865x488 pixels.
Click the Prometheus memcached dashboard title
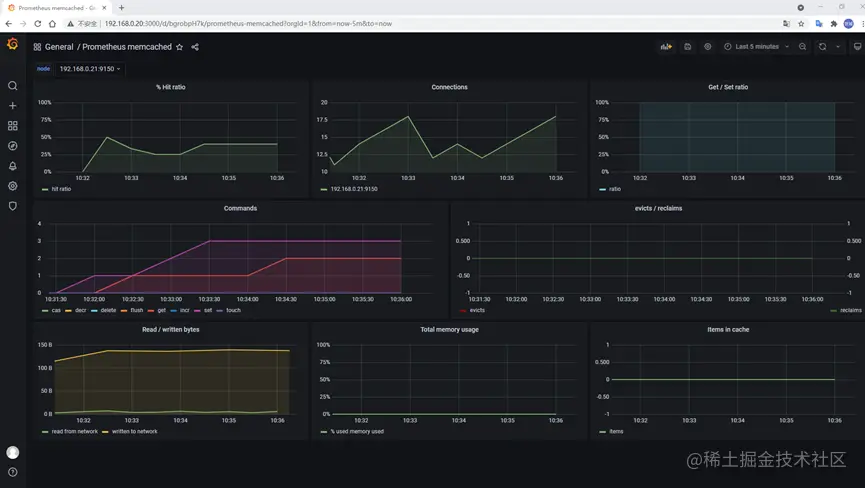127,47
